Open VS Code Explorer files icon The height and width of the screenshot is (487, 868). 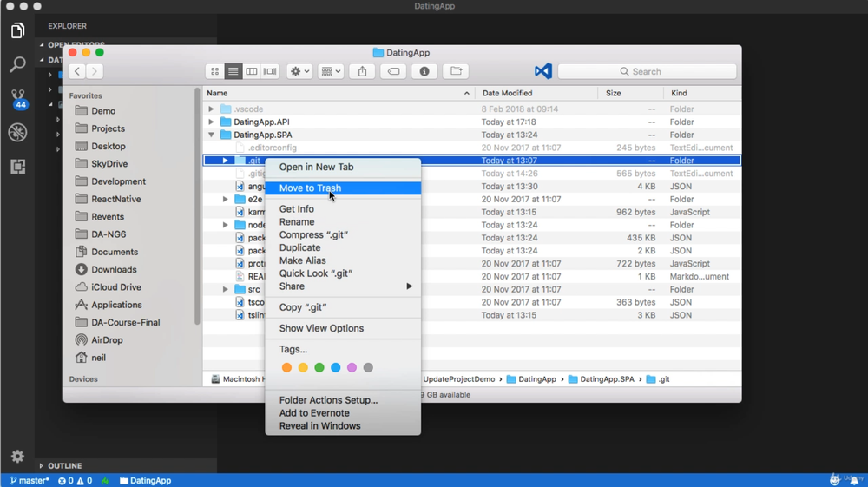[x=17, y=30]
